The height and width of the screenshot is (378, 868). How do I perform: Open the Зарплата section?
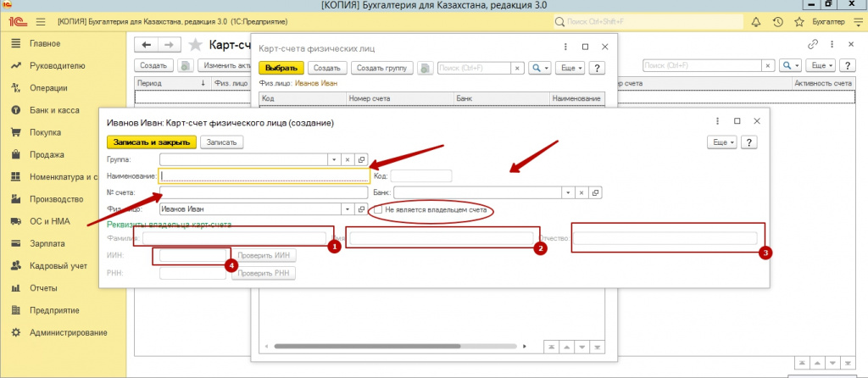pos(47,243)
